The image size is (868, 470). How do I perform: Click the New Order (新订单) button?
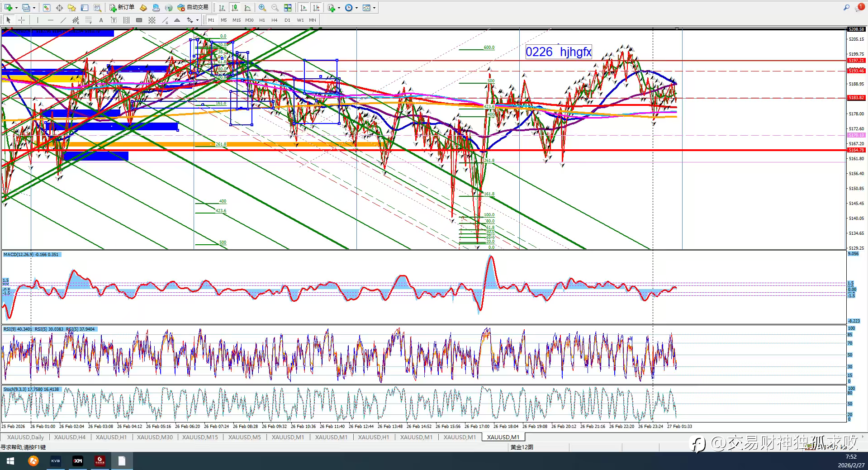click(122, 7)
